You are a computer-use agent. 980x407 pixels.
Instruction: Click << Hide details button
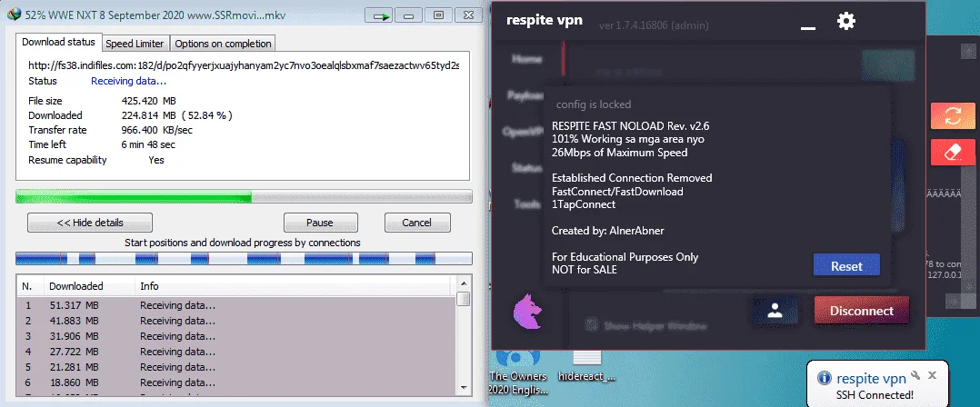(90, 223)
